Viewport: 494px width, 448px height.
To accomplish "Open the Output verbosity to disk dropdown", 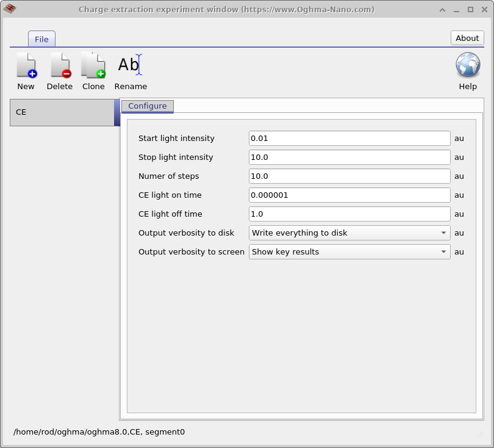I will (443, 233).
